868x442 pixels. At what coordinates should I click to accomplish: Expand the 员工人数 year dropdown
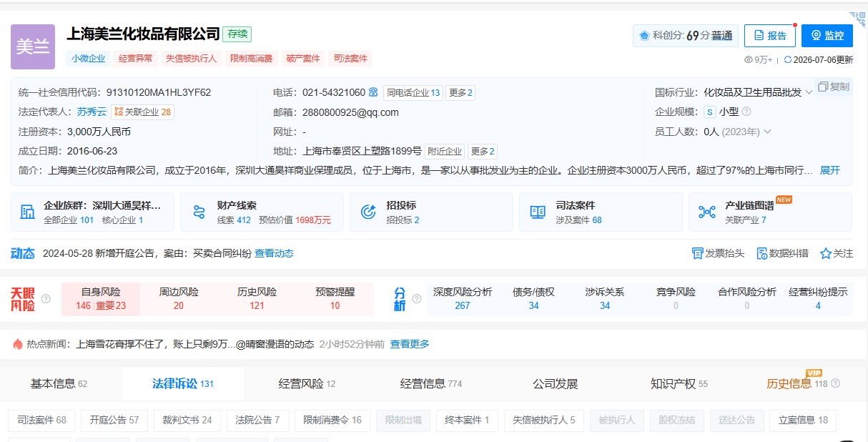click(767, 132)
